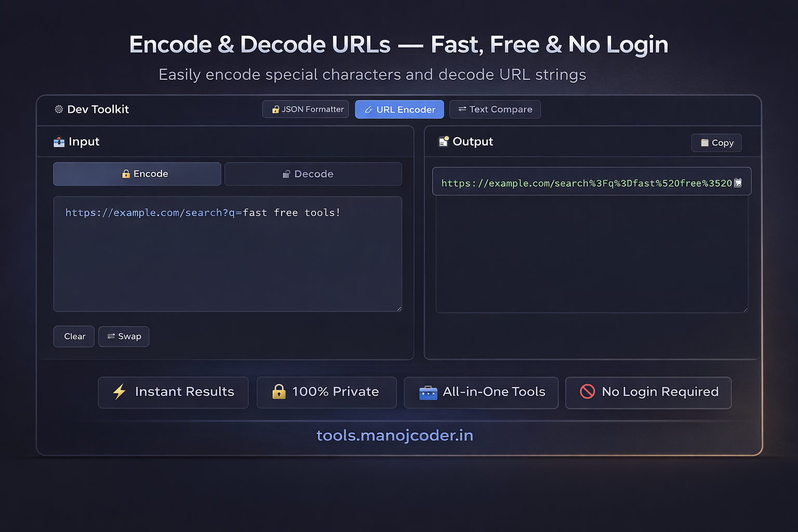Click inside the URL input textarea
Viewport: 798px width, 532px height.
(228, 254)
